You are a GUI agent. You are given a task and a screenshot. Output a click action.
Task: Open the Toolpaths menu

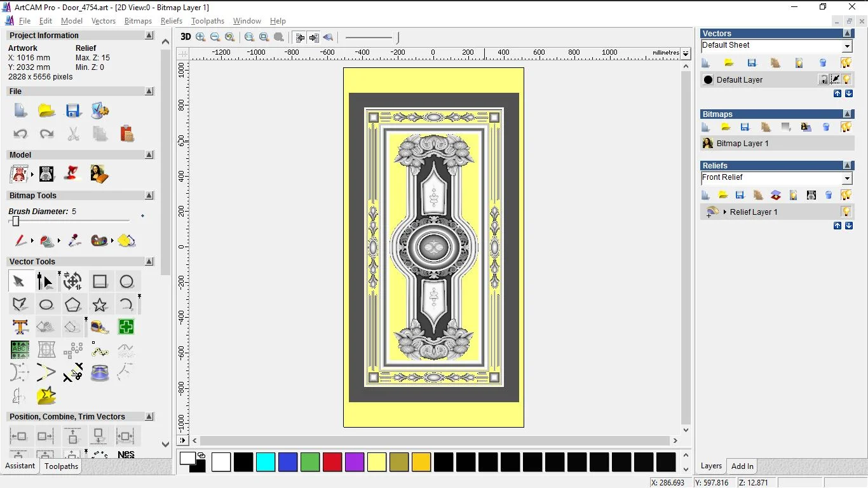coord(207,21)
